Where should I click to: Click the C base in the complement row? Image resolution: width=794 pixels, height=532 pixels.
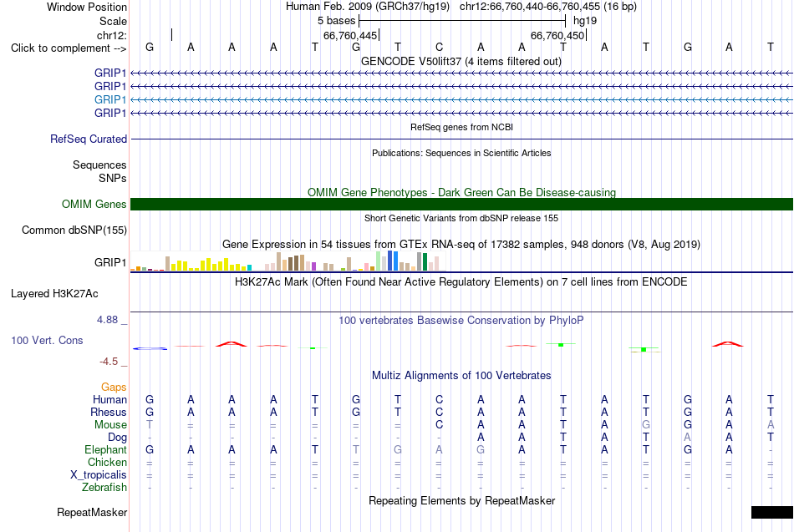click(x=439, y=47)
